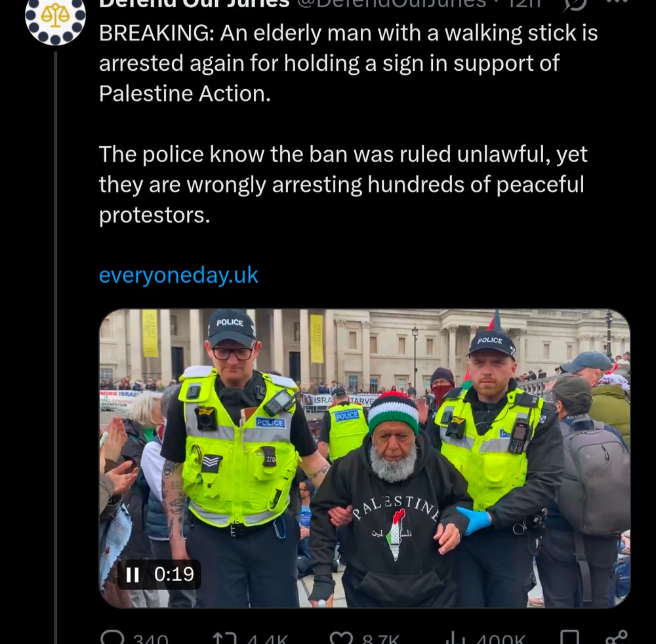Open the @DefendOurJuries handle link
656x644 pixels.
click(x=392, y=4)
